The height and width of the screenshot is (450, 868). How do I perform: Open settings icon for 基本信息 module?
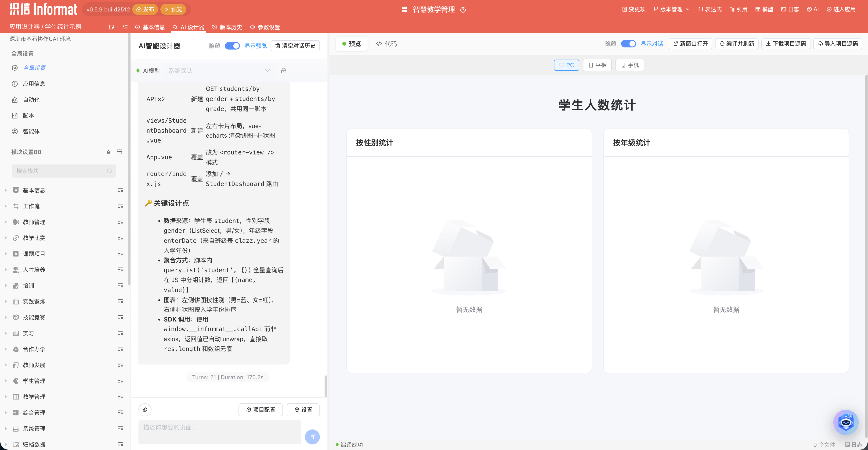tap(120, 190)
